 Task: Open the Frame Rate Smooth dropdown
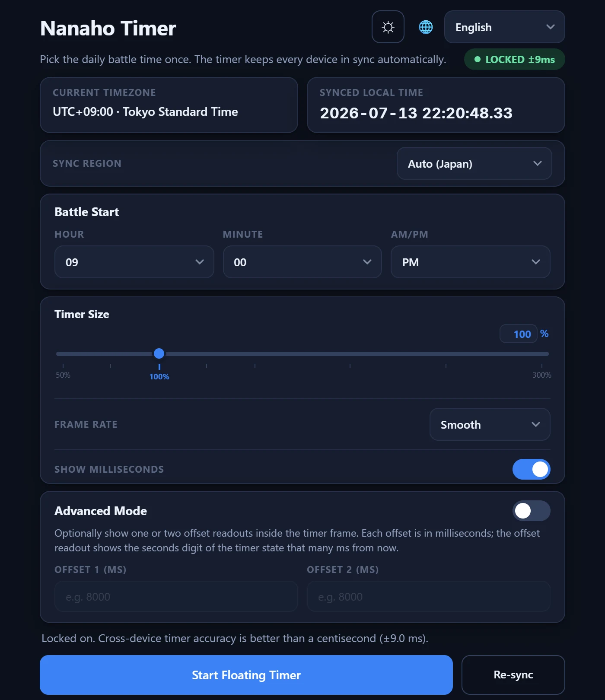pos(490,424)
